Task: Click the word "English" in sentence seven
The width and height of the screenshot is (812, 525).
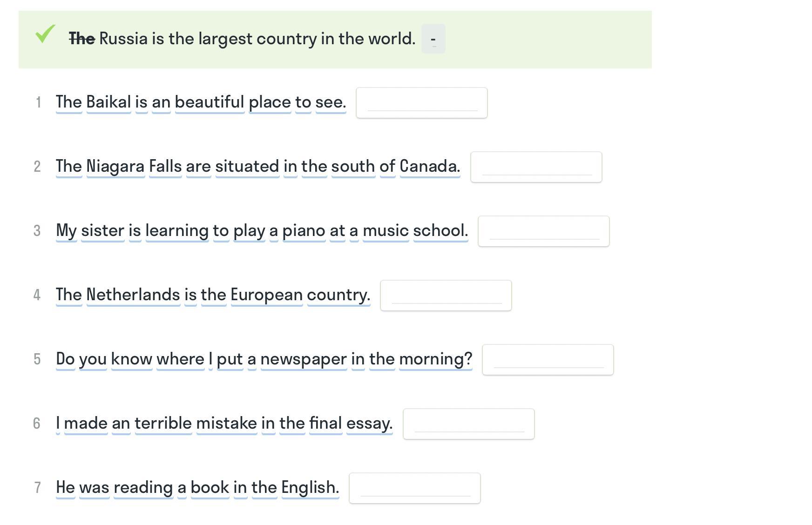Action: pyautogui.click(x=310, y=487)
